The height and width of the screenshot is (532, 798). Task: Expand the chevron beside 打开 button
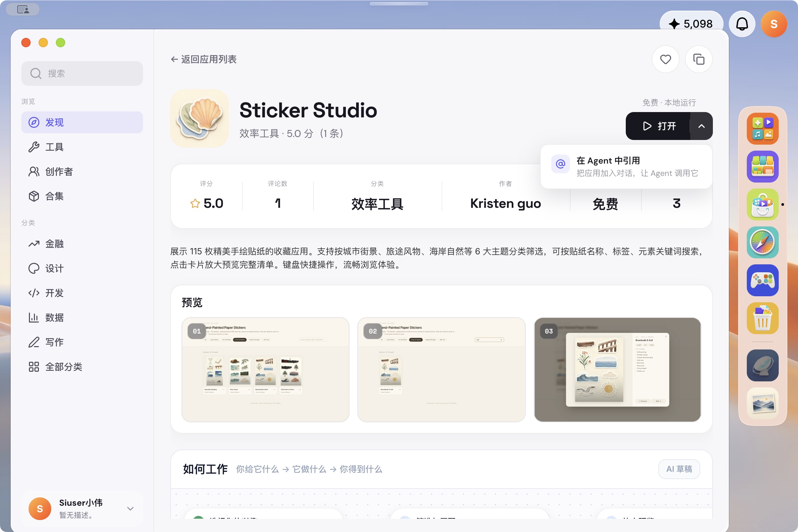click(x=701, y=126)
